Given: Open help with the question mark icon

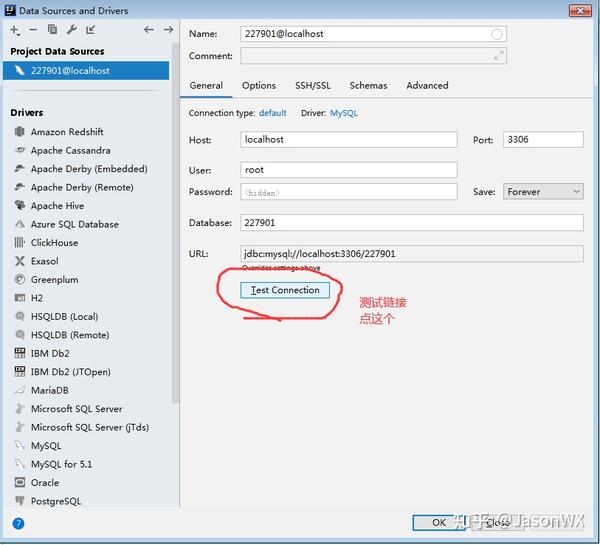Looking at the screenshot, I should pos(18,524).
